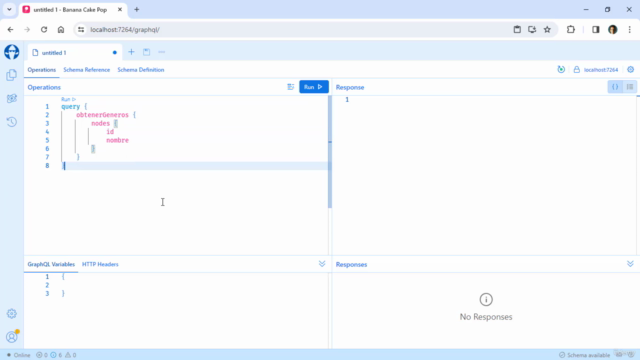This screenshot has height=360, width=640.
Task: Click on nodes in the query editor
Action: coord(100,124)
